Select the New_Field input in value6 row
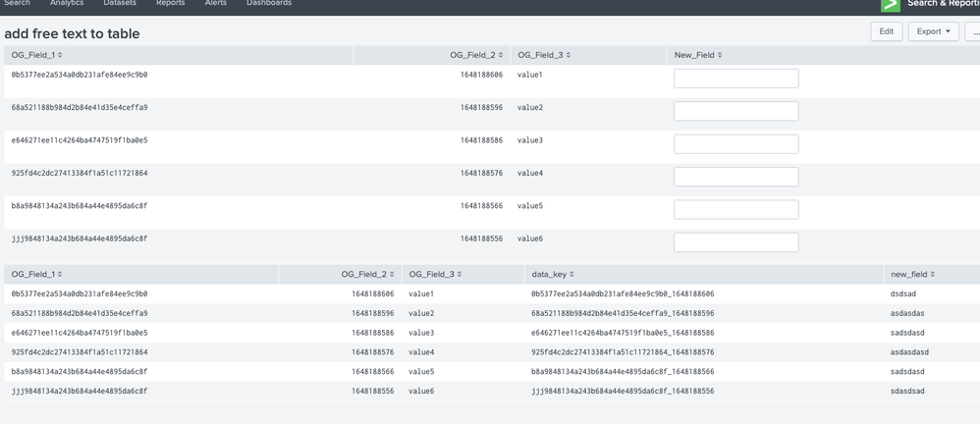Viewport: 980px width, 424px height. point(735,242)
